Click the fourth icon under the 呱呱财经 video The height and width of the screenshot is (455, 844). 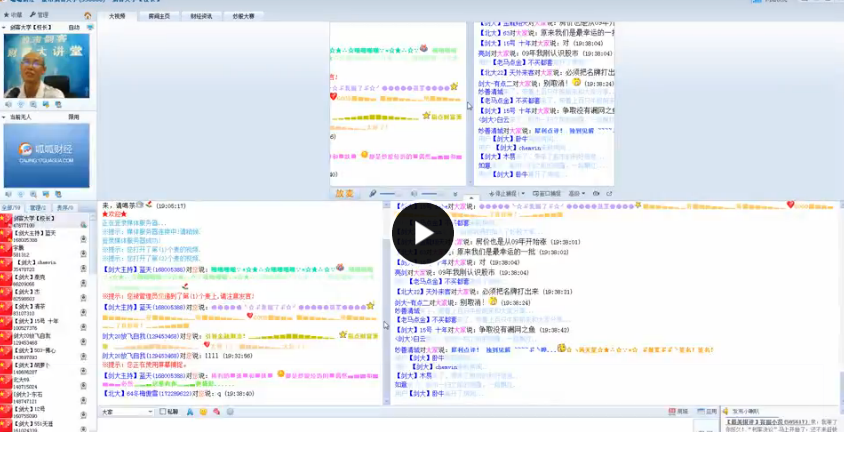[46, 194]
